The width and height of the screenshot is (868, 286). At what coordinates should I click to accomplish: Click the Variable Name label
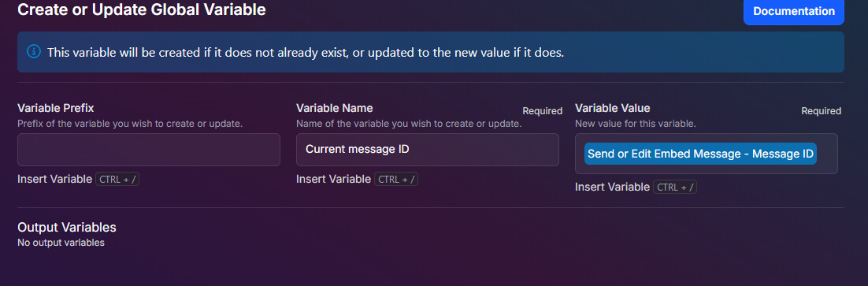tap(334, 108)
